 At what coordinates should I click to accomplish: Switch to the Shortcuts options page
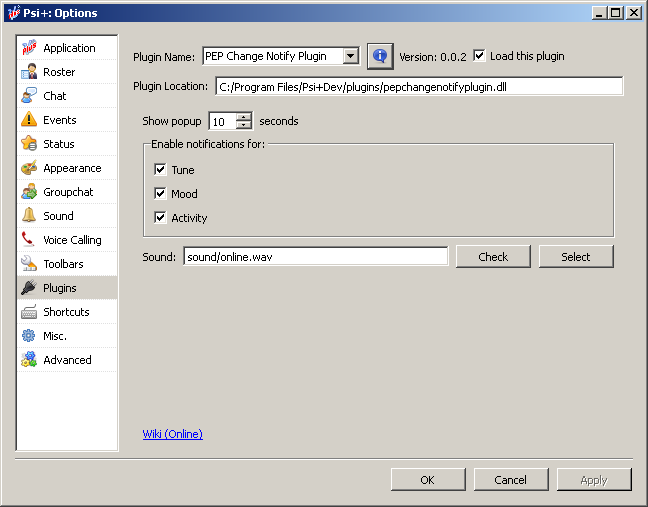(66, 312)
